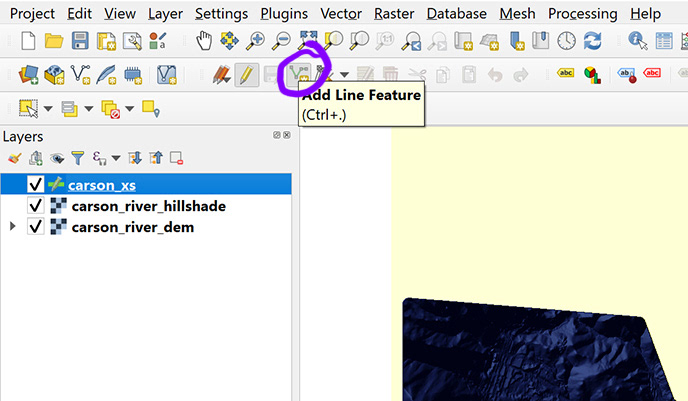Toggle editing with the pencil button

click(x=246, y=75)
